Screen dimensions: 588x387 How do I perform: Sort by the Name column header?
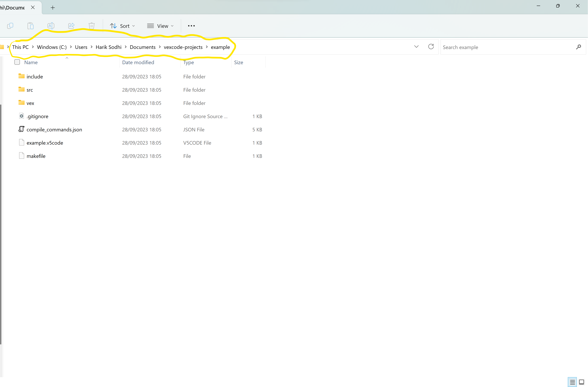pos(31,62)
